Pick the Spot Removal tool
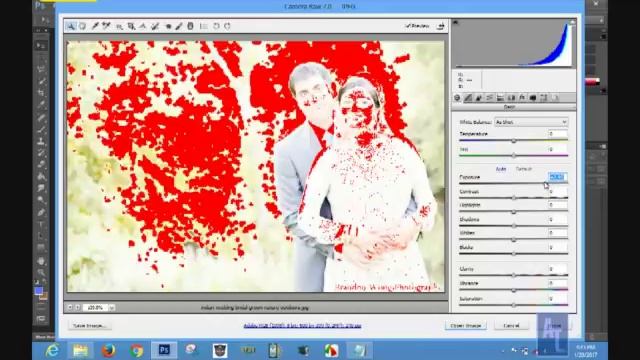 click(155, 26)
